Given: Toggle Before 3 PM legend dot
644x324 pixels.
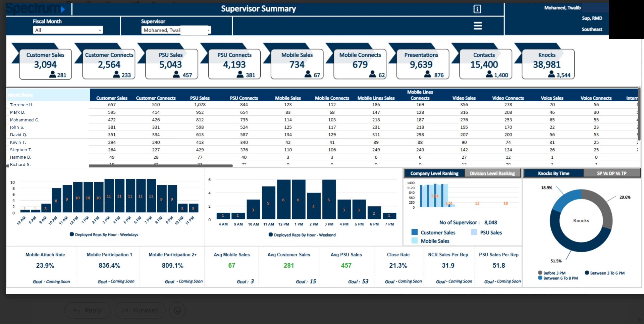Looking at the screenshot, I should click(x=540, y=273).
